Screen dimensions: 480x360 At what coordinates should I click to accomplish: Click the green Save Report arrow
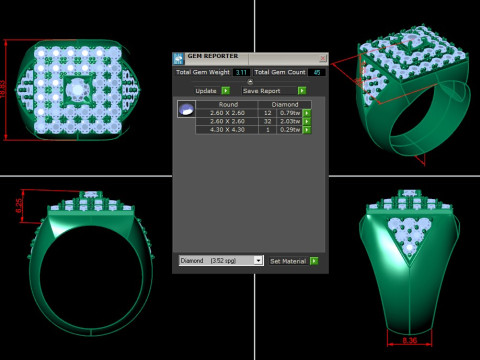click(302, 91)
